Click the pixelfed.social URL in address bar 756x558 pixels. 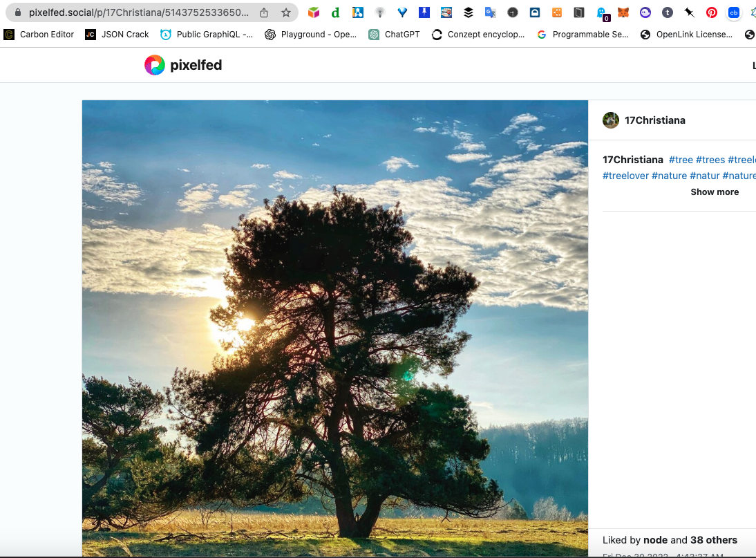(138, 12)
